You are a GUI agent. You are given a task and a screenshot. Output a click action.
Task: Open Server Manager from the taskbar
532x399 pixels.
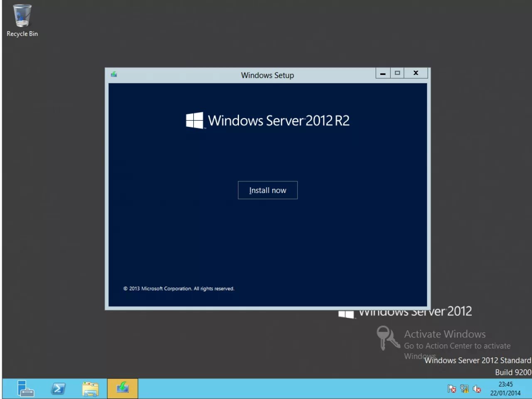tap(26, 389)
